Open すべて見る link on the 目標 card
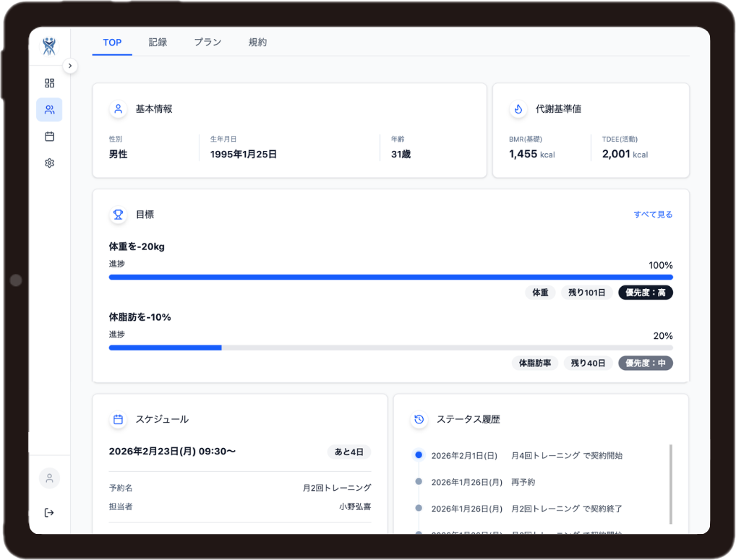The height and width of the screenshot is (560, 736). tap(652, 214)
